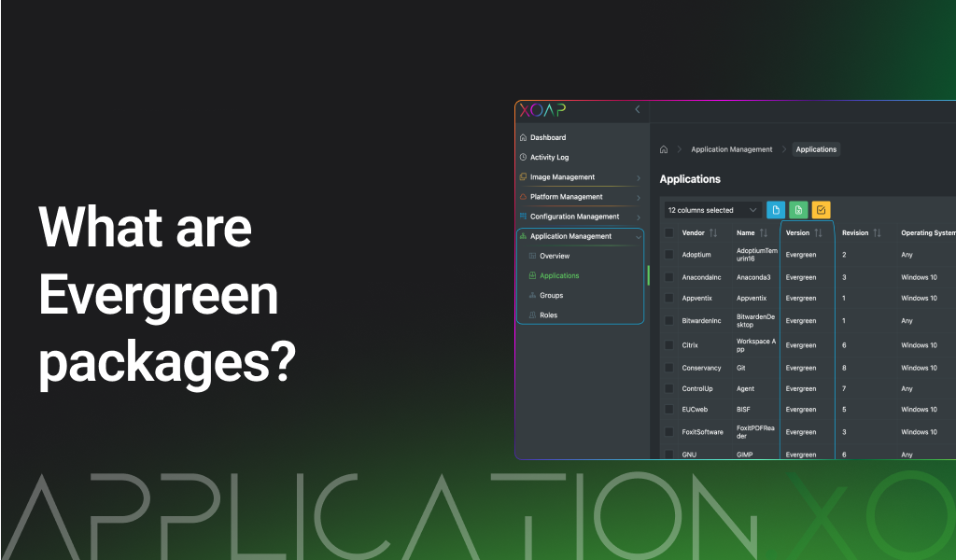Check the checkbox on the Citrix row
Image resolution: width=956 pixels, height=560 pixels.
tap(669, 344)
